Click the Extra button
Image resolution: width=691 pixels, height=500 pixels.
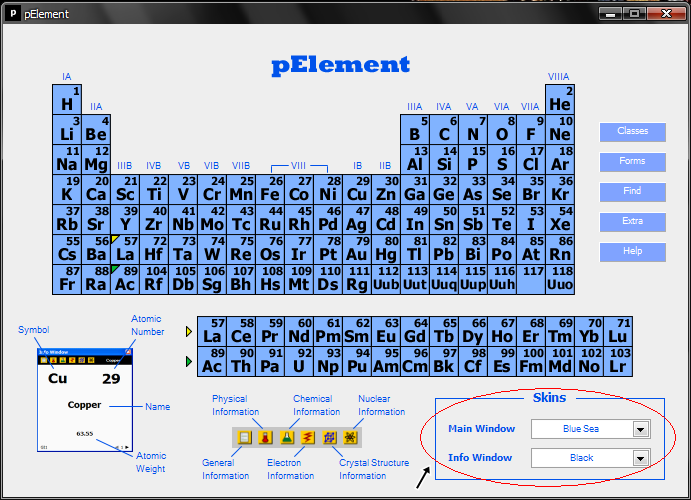pyautogui.click(x=632, y=222)
